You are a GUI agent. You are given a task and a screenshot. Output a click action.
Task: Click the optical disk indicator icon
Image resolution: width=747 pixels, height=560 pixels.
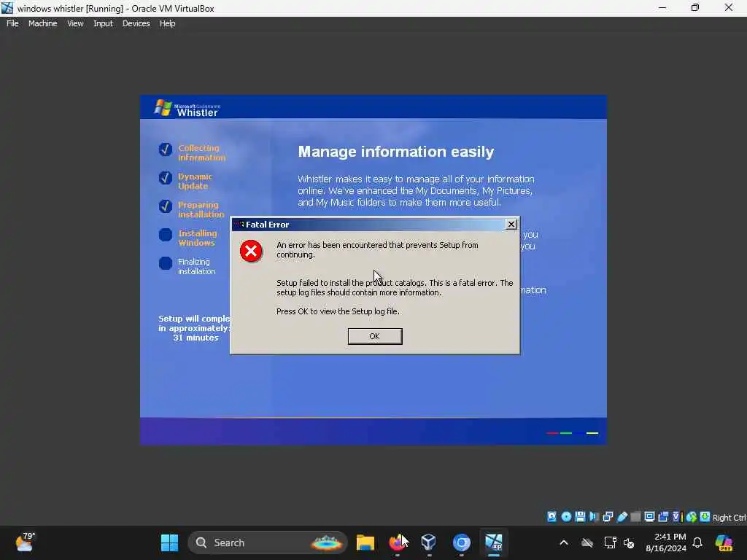pyautogui.click(x=566, y=517)
